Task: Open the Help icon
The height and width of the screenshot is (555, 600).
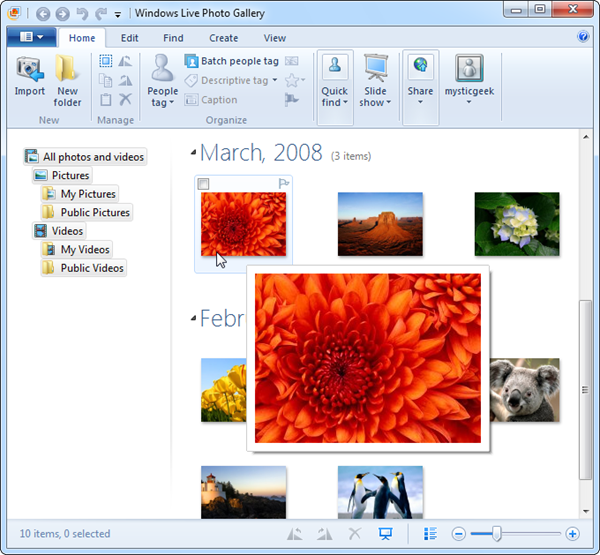Action: 584,38
